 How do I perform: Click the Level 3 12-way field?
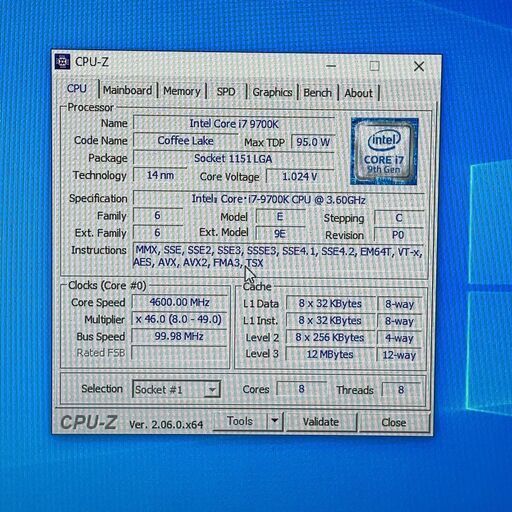click(x=399, y=355)
